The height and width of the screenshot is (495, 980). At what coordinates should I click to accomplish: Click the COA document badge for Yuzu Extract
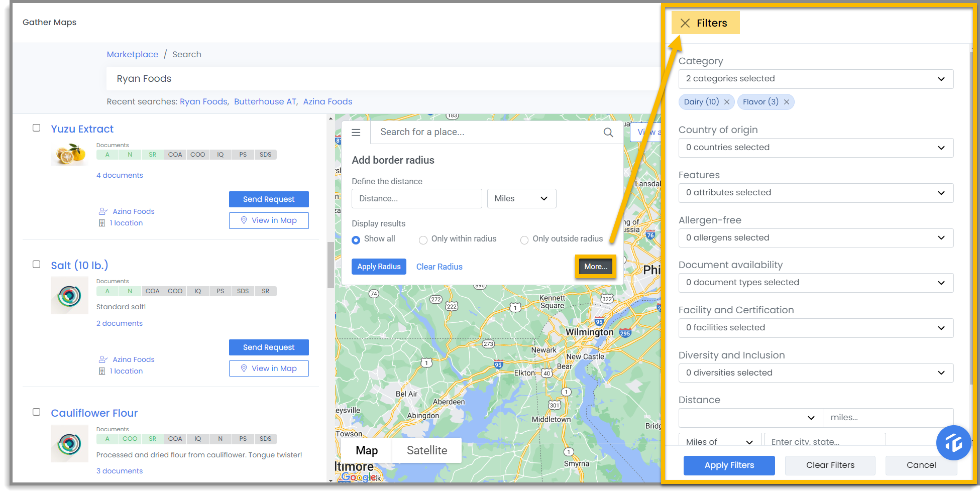pos(175,155)
